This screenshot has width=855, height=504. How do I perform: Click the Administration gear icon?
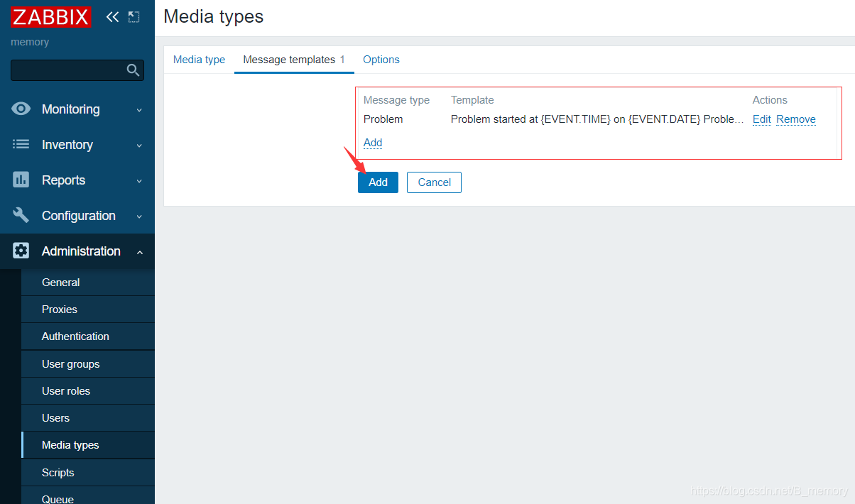(21, 251)
